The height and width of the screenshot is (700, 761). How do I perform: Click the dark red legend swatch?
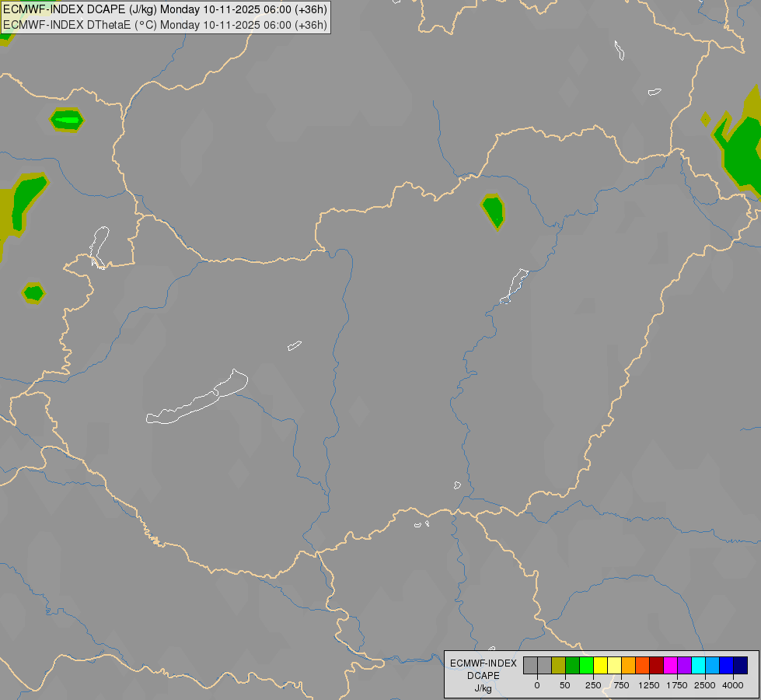tap(657, 666)
